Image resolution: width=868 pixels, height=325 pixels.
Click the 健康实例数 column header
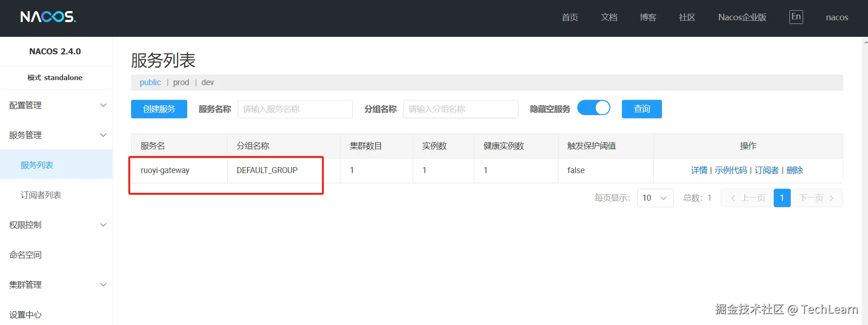[516, 146]
